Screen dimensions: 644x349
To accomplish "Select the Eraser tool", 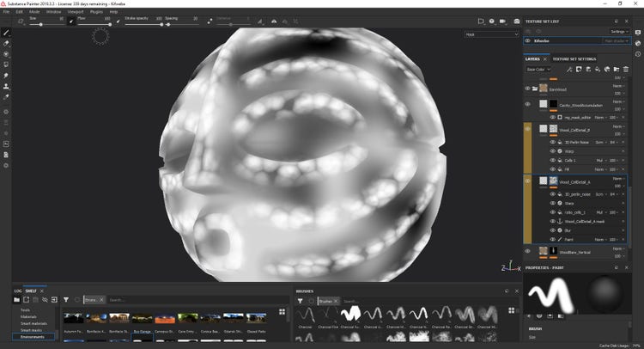I will coord(6,43).
